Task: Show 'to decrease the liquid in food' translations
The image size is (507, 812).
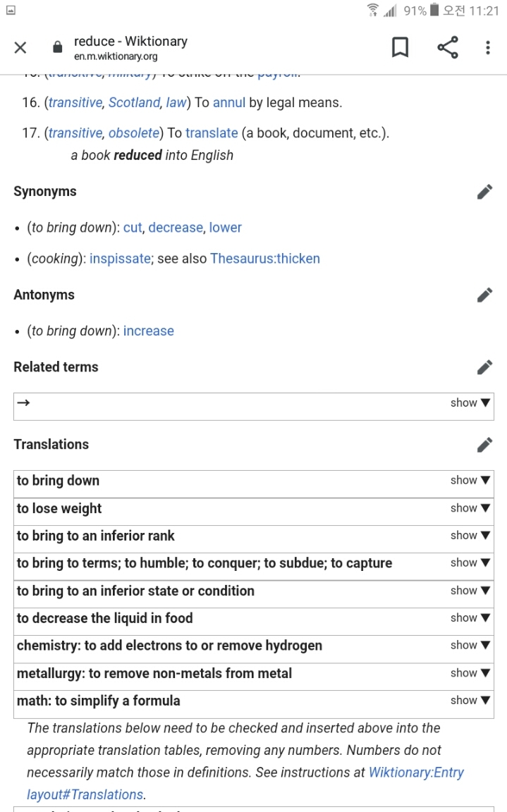Action: point(470,618)
